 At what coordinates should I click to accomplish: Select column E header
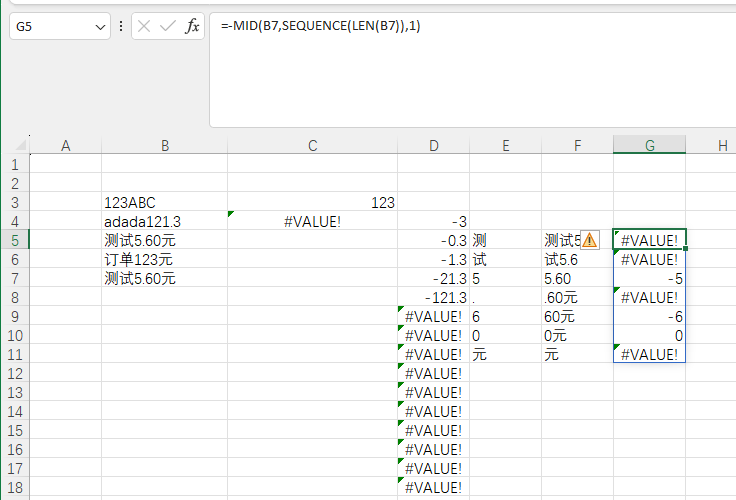(x=506, y=145)
